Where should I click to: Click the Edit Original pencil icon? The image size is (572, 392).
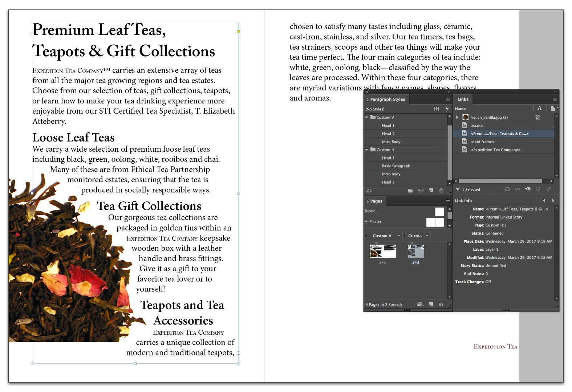(549, 189)
